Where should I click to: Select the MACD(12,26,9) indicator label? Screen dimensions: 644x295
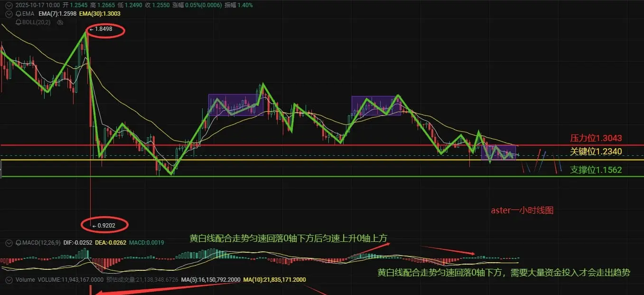coord(41,243)
